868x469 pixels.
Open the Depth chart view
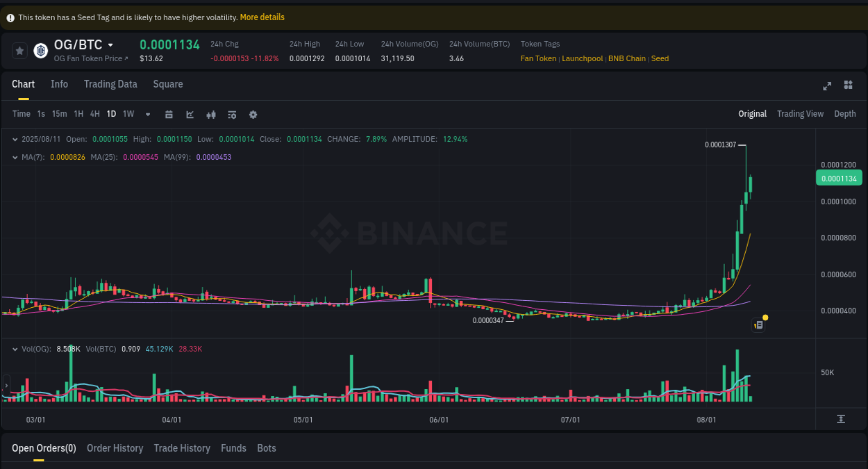click(844, 113)
